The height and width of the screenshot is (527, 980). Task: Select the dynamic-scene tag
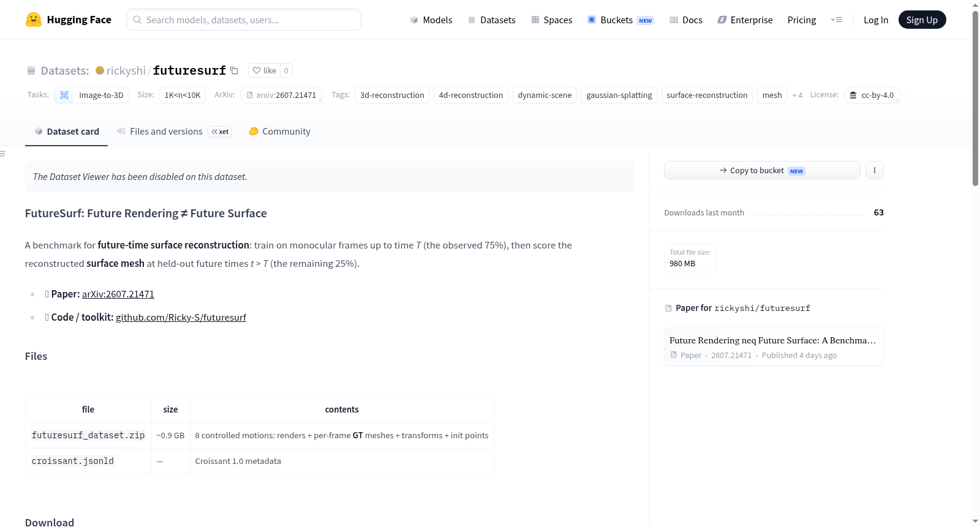pos(545,95)
